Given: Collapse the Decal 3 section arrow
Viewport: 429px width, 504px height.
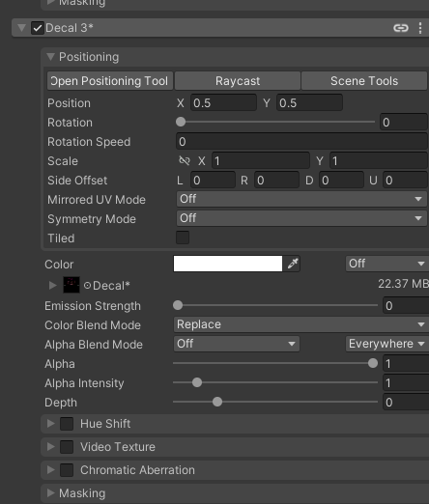Looking at the screenshot, I should [x=21, y=28].
